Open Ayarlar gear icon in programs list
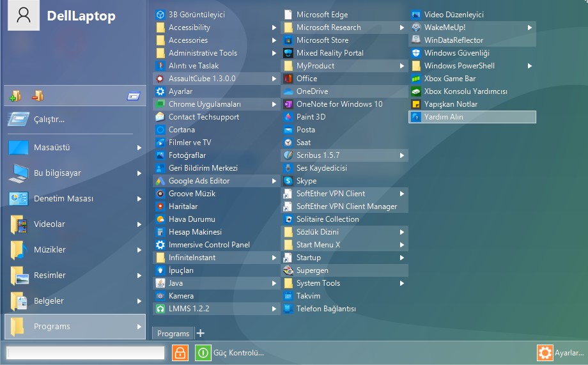This screenshot has height=365, width=588. pos(160,91)
